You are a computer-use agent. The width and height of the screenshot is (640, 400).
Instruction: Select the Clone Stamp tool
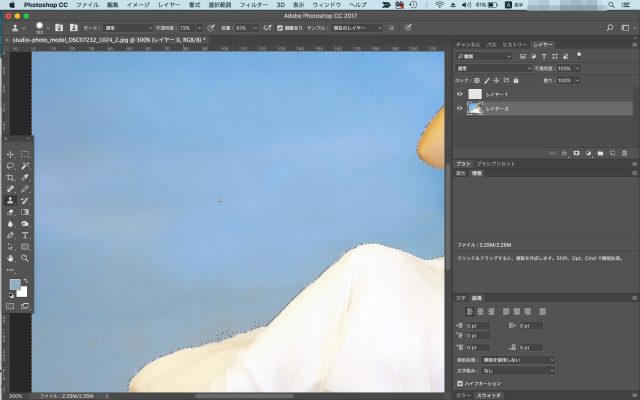click(x=10, y=200)
